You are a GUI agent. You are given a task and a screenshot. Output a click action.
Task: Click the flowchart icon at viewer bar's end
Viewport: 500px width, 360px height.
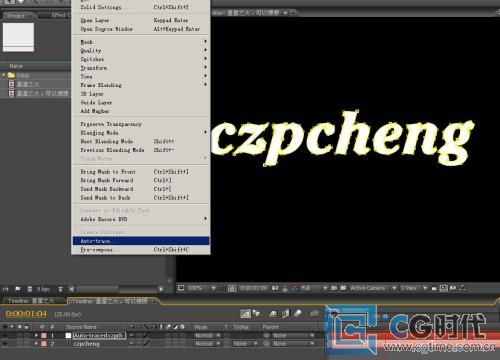click(463, 288)
